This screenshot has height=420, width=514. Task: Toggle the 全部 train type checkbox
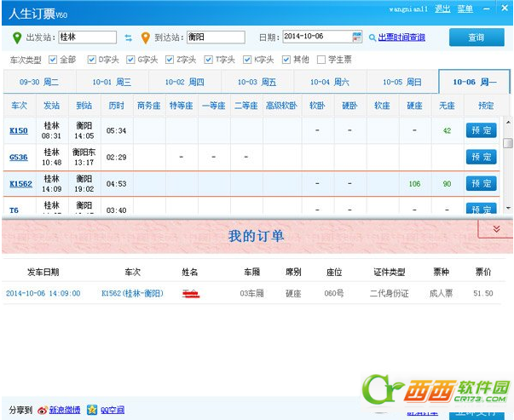pyautogui.click(x=53, y=60)
